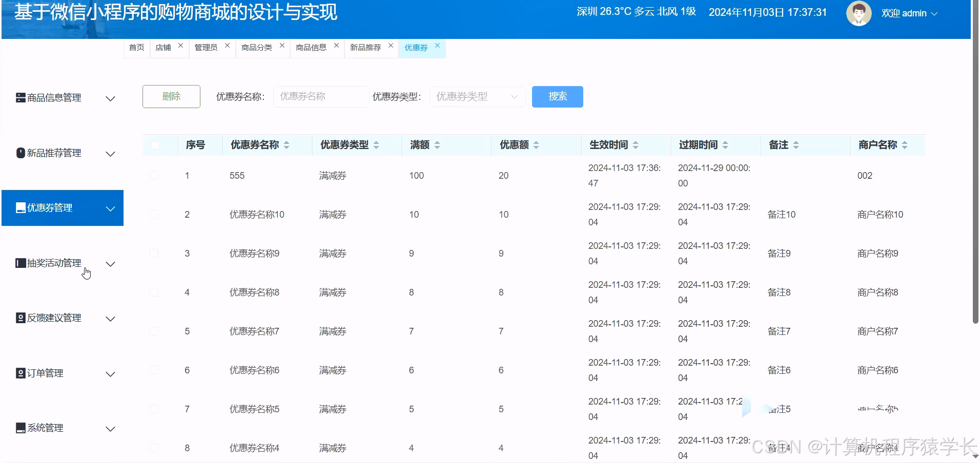The image size is (980, 463).
Task: Click the 抽奖活动管理 sidebar icon
Action: pos(21,263)
